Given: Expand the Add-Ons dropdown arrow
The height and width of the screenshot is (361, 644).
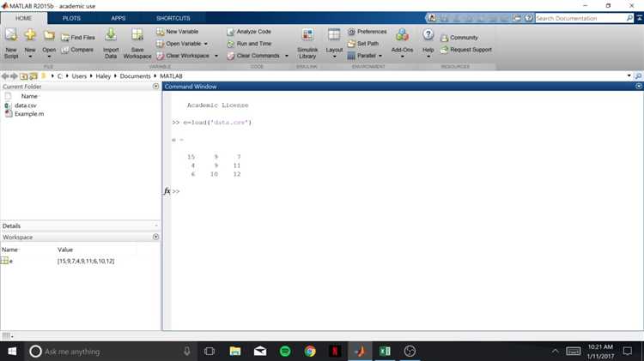Looking at the screenshot, I should coord(402,57).
